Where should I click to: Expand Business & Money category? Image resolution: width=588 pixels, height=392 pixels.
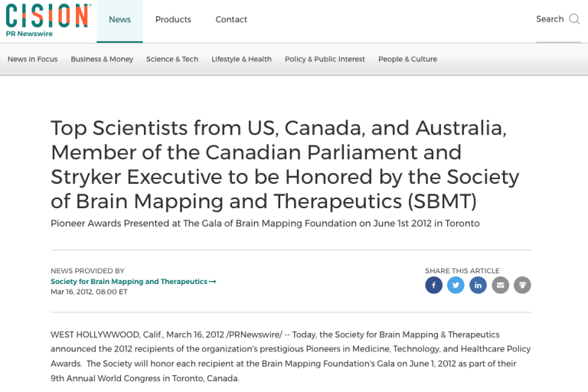102,59
